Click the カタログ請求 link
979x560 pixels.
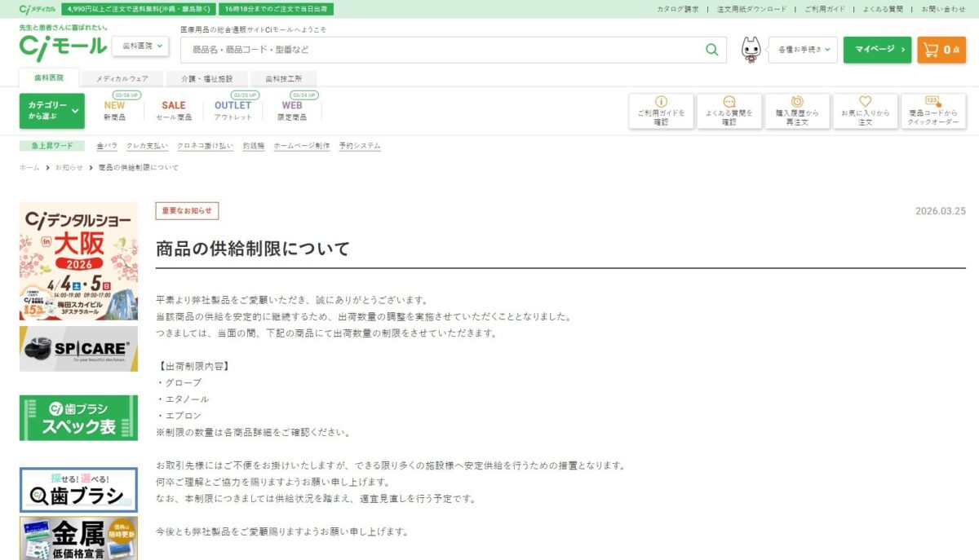point(678,9)
